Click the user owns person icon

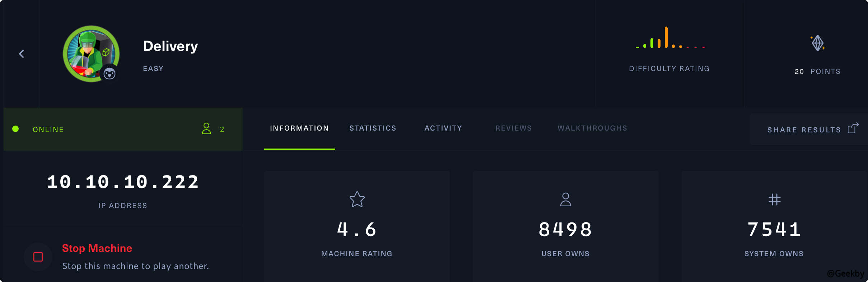coord(565,199)
